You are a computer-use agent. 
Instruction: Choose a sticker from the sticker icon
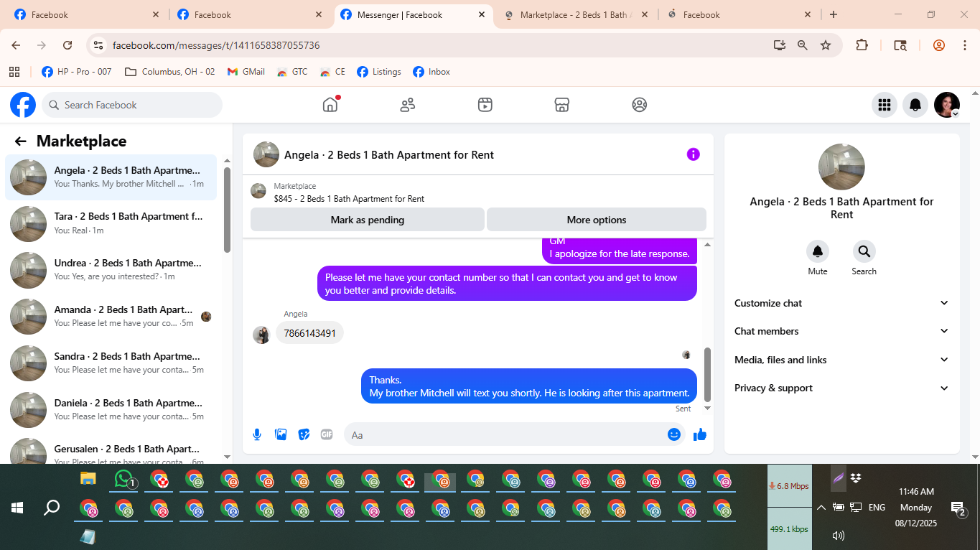pos(304,434)
